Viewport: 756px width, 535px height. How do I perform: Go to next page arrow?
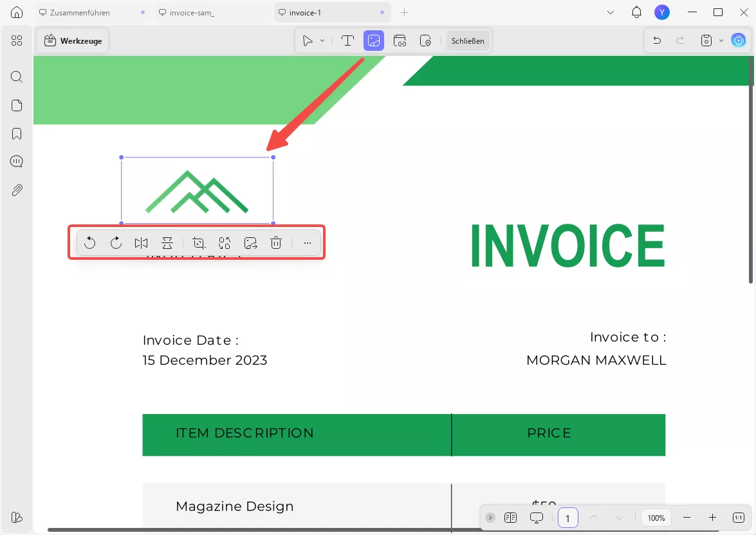tap(620, 518)
